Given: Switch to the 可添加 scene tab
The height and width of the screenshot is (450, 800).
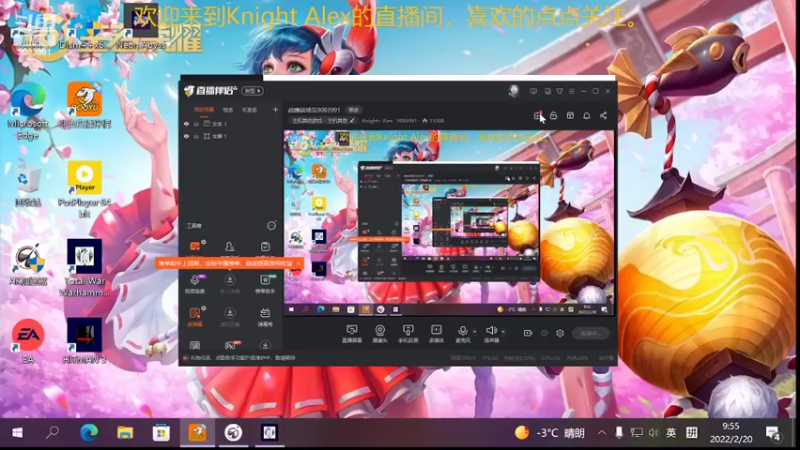Looking at the screenshot, I should tap(249, 110).
